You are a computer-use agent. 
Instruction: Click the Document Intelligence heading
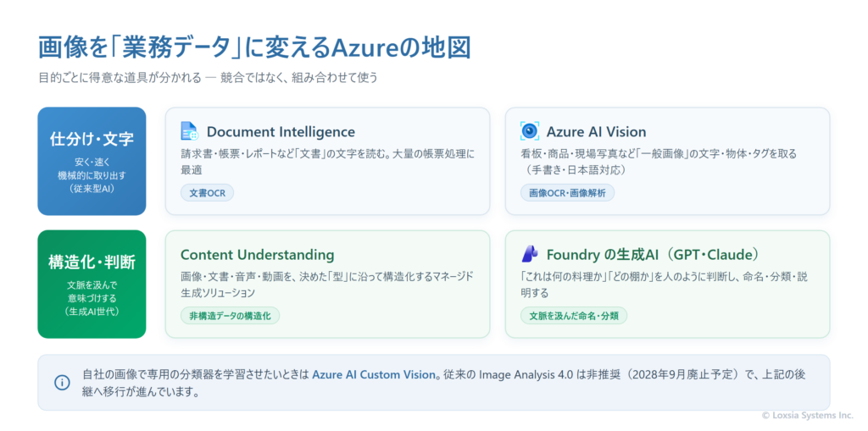coord(281,132)
